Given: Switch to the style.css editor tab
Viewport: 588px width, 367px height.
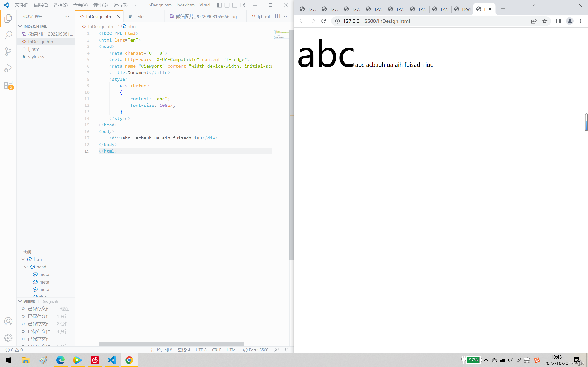Looking at the screenshot, I should [142, 16].
